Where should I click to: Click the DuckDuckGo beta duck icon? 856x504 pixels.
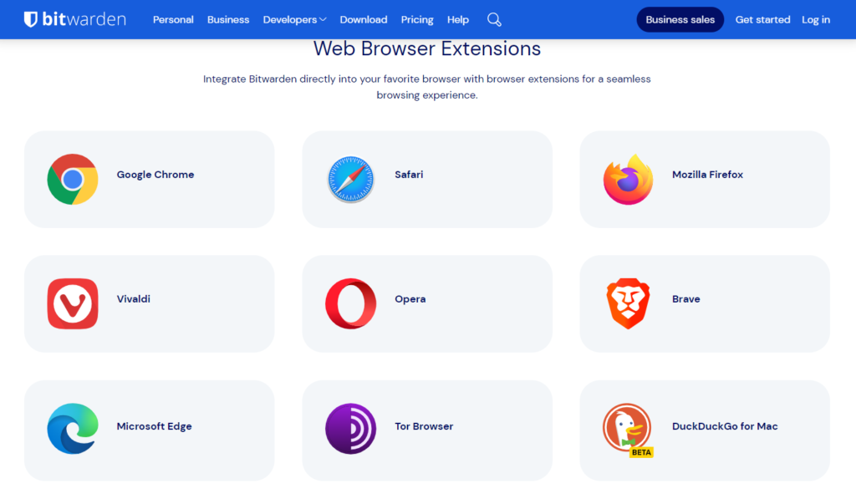[628, 429]
